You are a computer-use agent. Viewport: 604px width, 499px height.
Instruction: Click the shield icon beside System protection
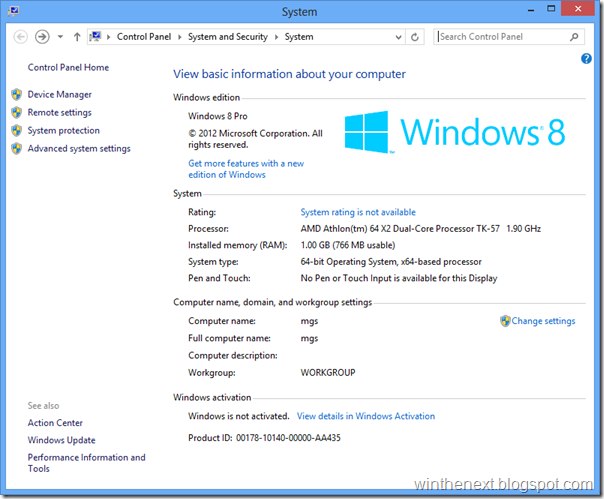coord(17,131)
